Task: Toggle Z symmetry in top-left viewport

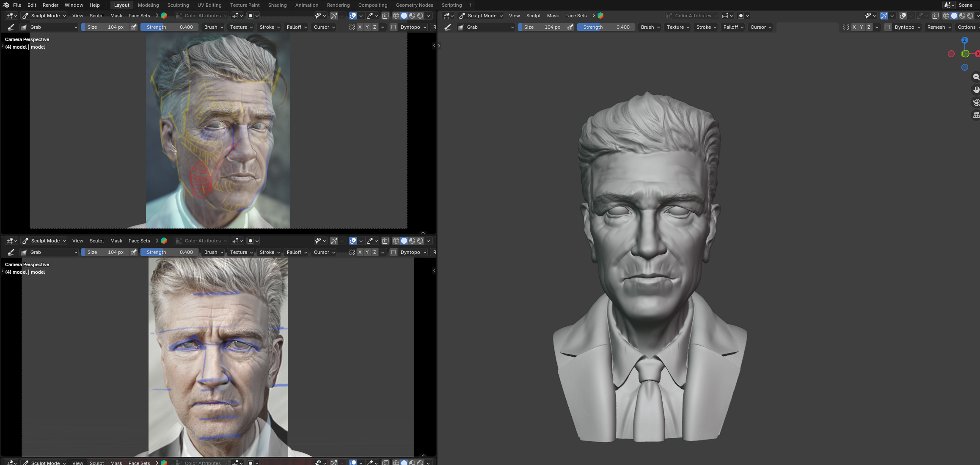Action: click(374, 27)
